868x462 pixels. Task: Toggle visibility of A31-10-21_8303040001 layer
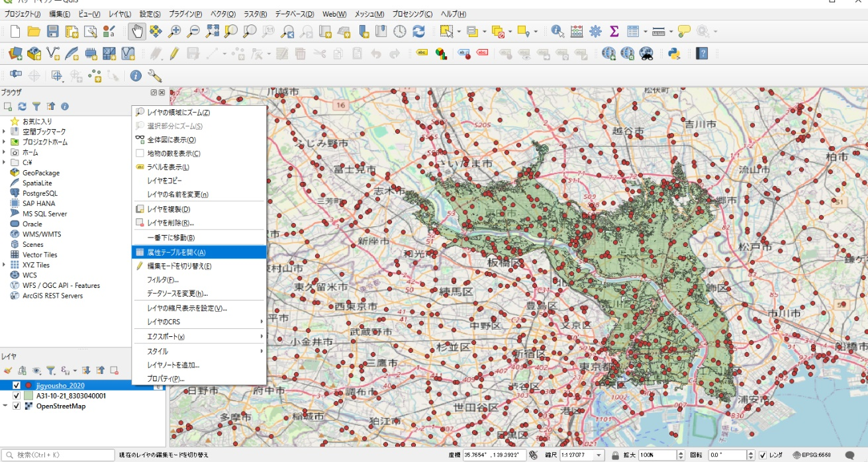(x=17, y=396)
